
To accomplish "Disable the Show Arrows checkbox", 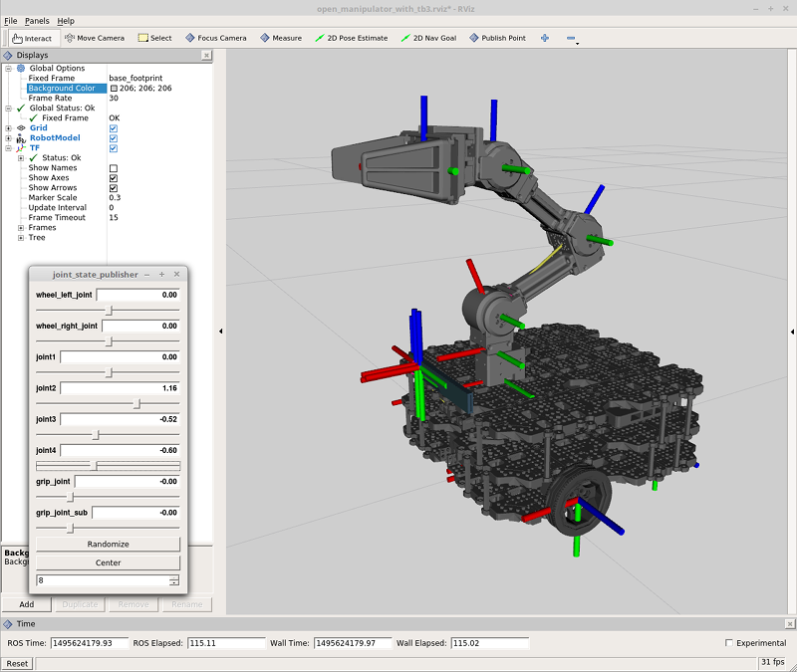I will [114, 188].
